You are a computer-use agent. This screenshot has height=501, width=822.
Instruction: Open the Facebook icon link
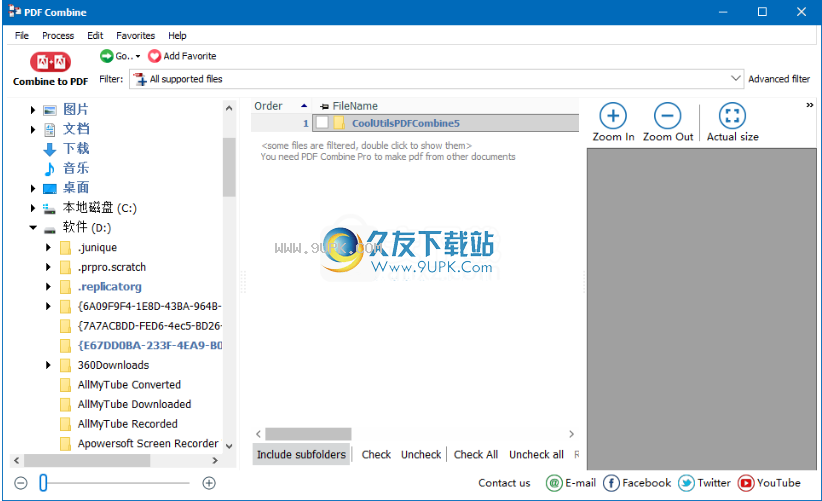[611, 483]
